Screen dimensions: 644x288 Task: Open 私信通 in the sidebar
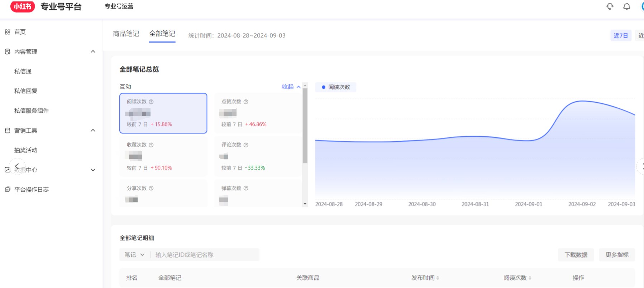23,71
